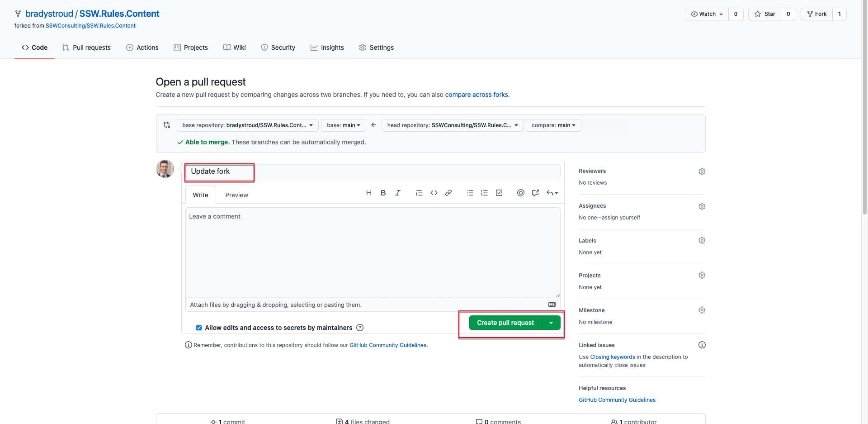Open Watch notifications dropdown
Viewport: 868px width, 424px height.
pos(707,14)
